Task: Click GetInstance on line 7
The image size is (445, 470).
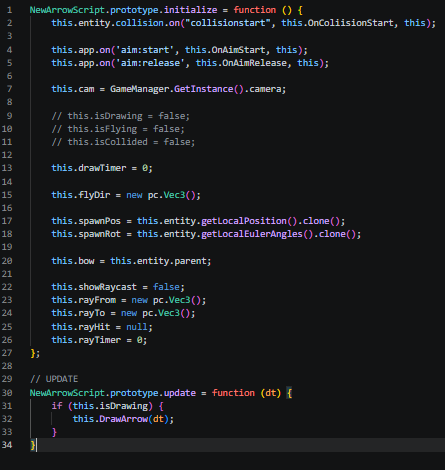Action: (204, 89)
